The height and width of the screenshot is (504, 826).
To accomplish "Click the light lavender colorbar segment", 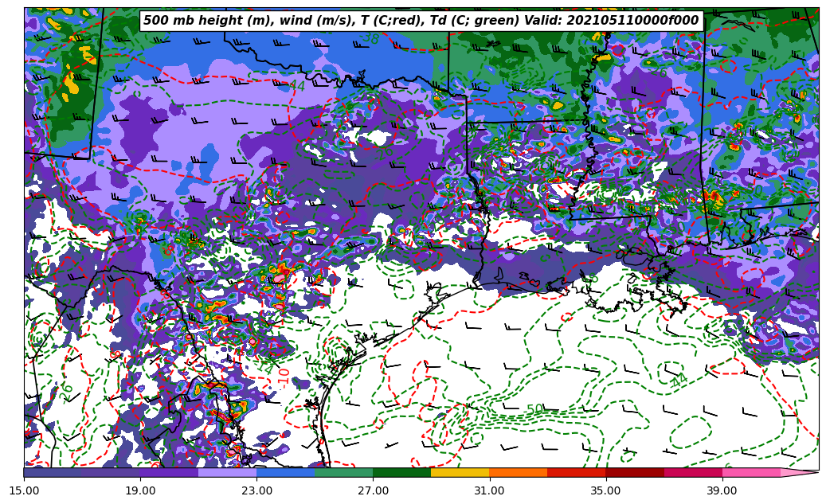I will (x=228, y=472).
